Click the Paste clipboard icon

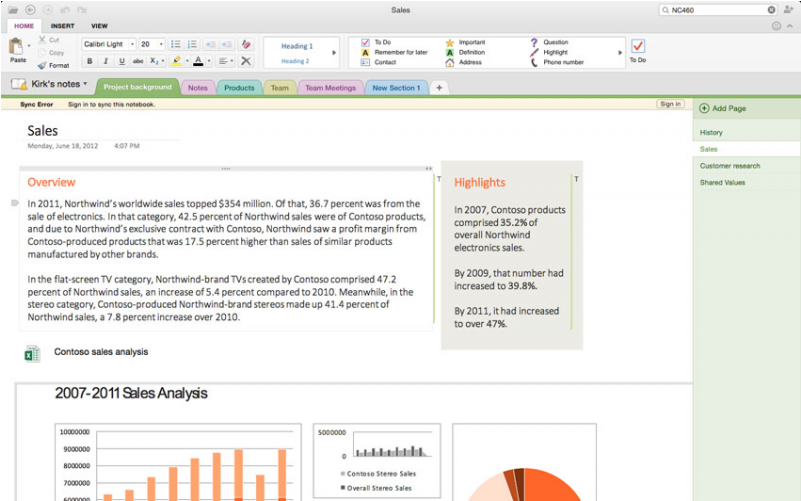coord(16,47)
